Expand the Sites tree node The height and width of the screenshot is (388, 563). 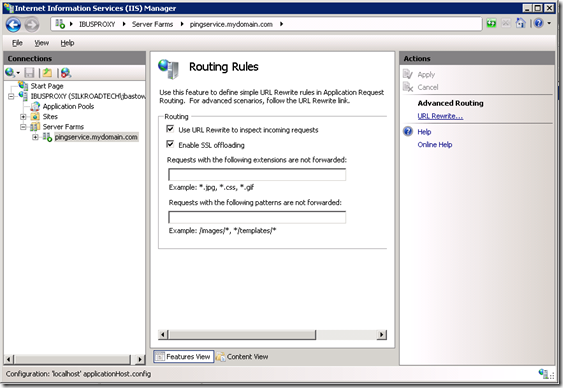(x=23, y=117)
